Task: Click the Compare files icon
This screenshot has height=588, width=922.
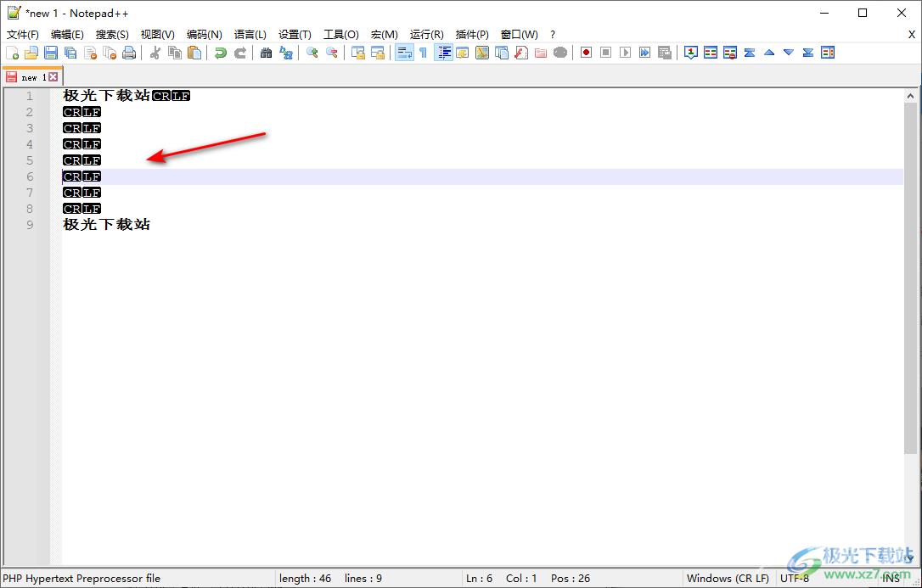Action: 711,53
